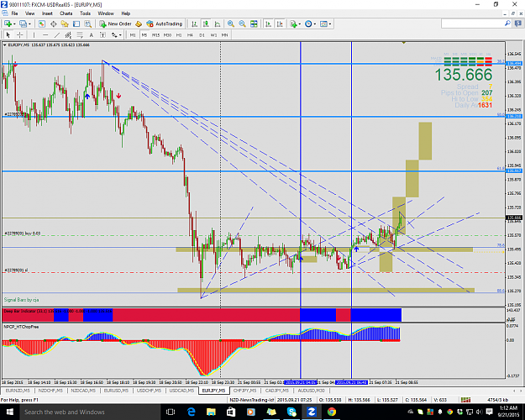The width and height of the screenshot is (525, 420).
Task: Select the Trendline tool
Action: coord(57,34)
